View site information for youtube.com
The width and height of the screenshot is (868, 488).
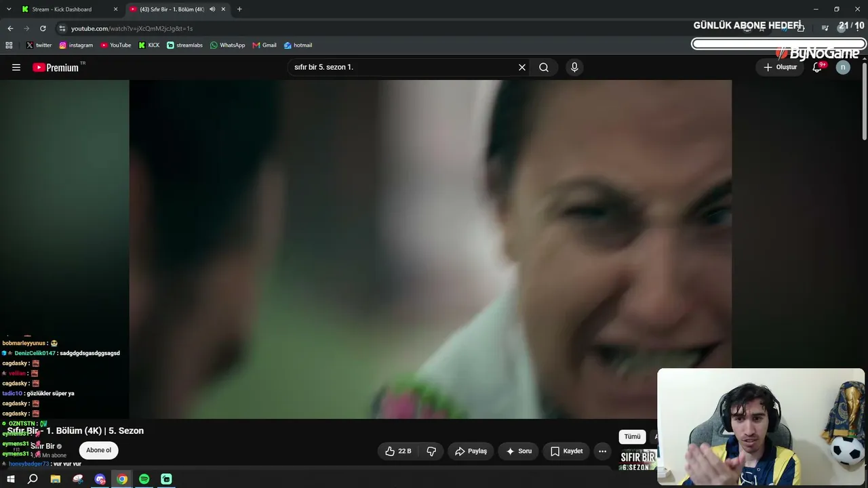click(x=62, y=28)
